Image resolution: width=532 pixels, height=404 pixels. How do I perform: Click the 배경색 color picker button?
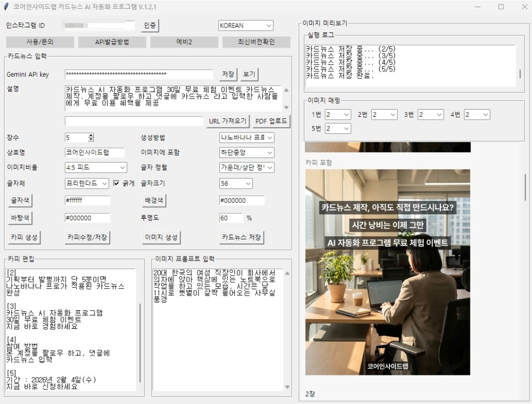tap(154, 200)
